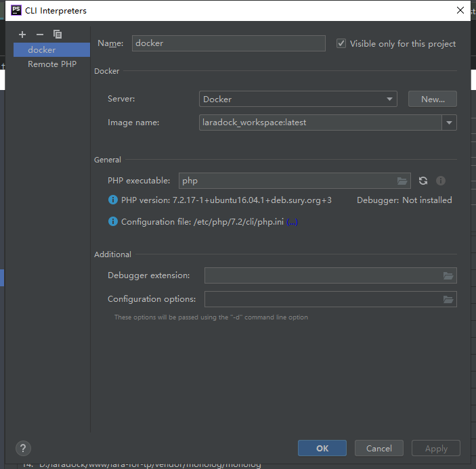Screen dimensions: 476x469
Task: Browse folder for Debugger extension
Action: coord(448,275)
